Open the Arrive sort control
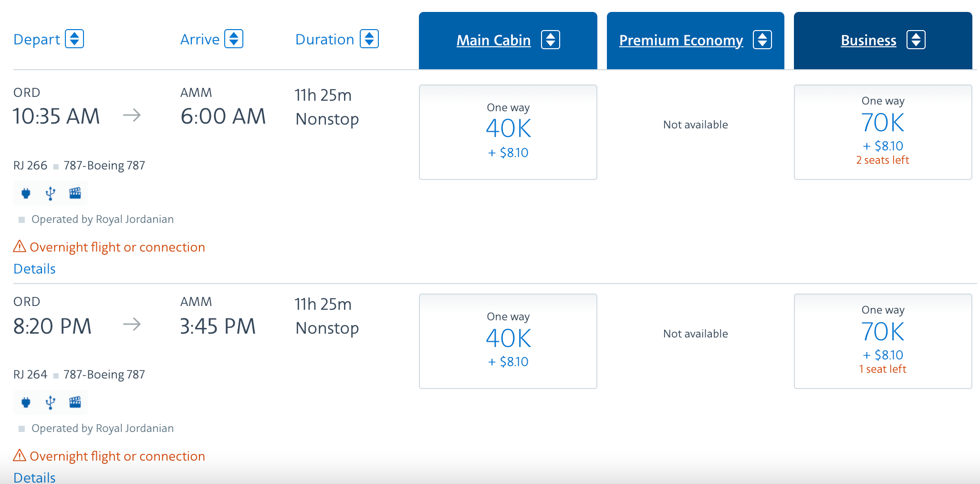The width and height of the screenshot is (980, 484). pyautogui.click(x=234, y=39)
